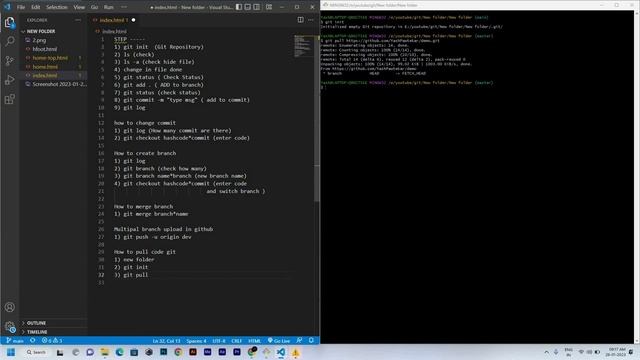Open the Manage gear menu

tap(10, 326)
